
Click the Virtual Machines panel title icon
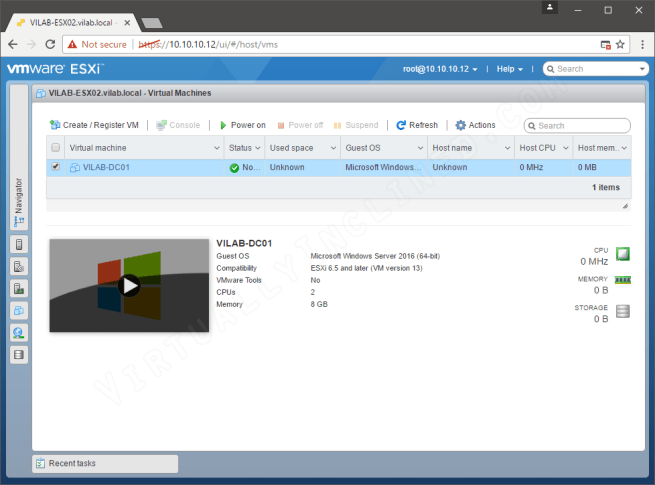(x=41, y=93)
